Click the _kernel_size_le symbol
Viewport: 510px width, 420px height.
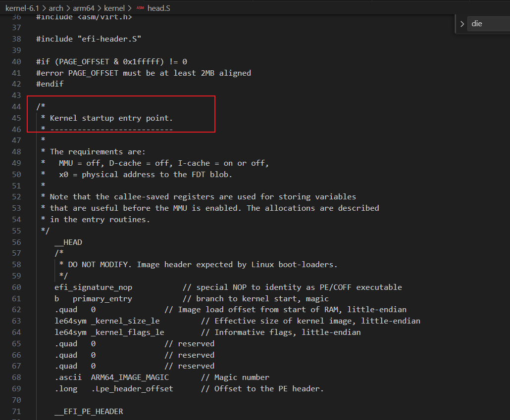[125, 321]
